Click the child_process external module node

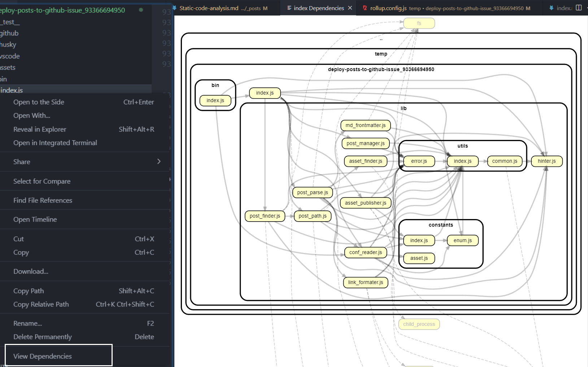pos(419,324)
